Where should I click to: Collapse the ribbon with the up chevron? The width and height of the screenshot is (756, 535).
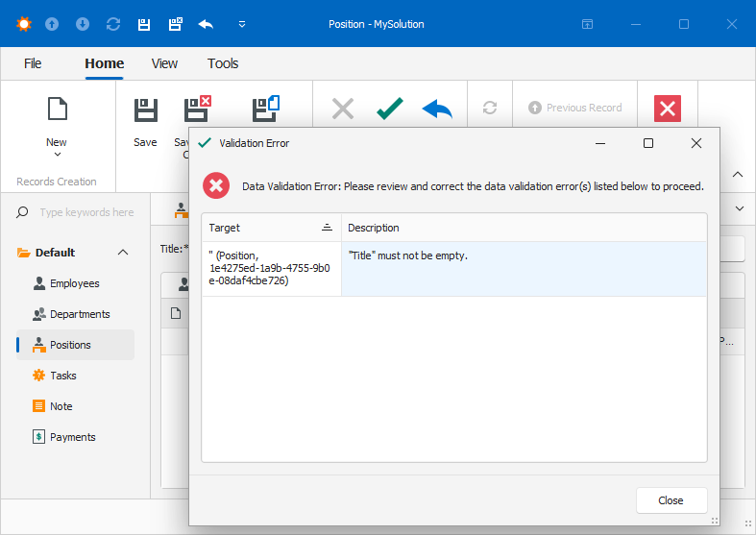[738, 175]
